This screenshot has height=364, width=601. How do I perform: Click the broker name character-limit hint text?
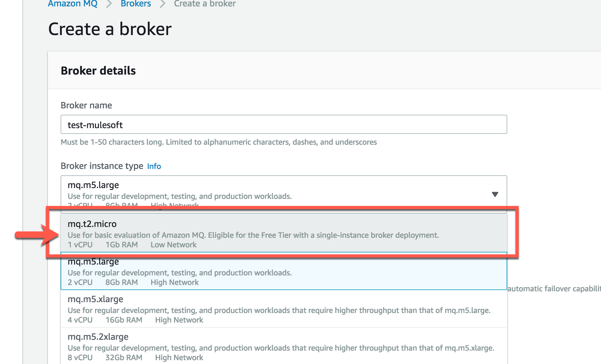[x=219, y=142]
